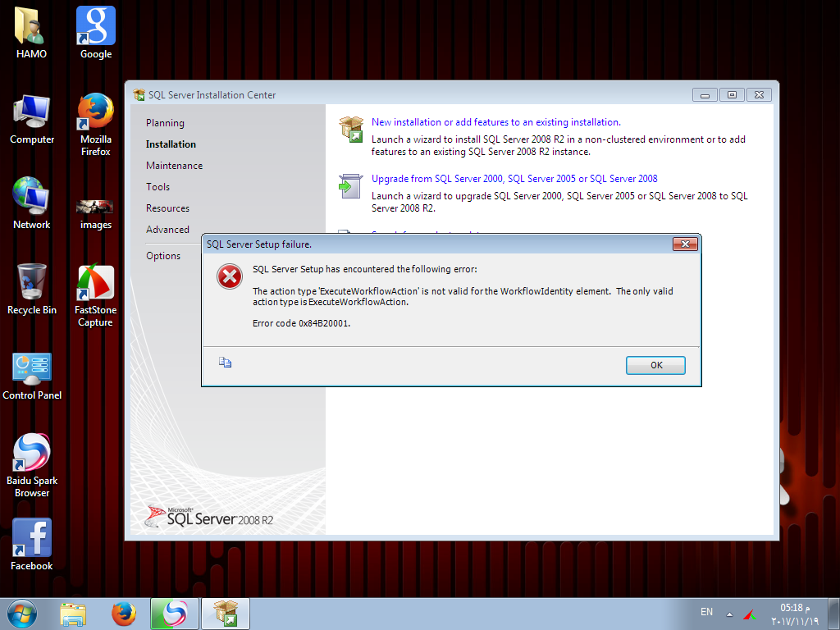Open the HAMO user folder icon

coord(31,32)
